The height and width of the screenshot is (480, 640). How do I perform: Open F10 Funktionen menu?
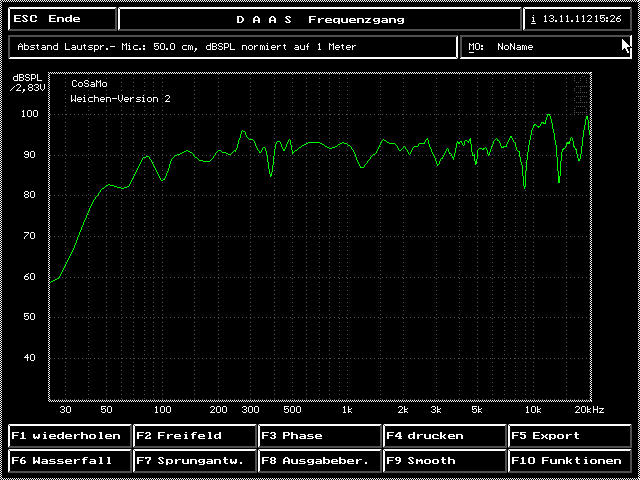coord(570,461)
